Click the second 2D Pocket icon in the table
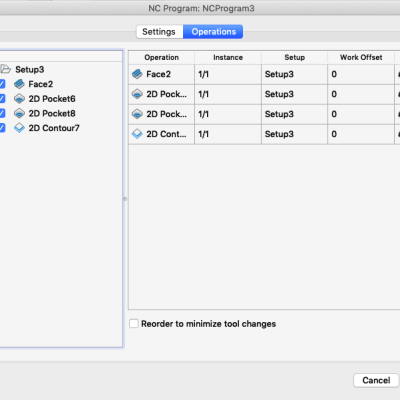 pyautogui.click(x=137, y=114)
